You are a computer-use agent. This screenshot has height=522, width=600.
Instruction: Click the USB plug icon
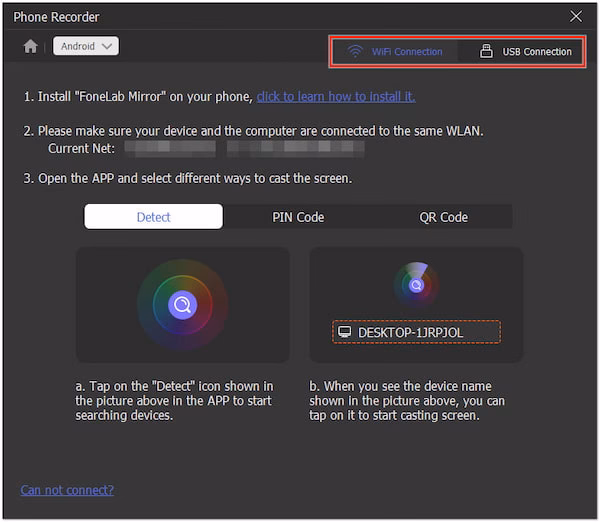(486, 51)
